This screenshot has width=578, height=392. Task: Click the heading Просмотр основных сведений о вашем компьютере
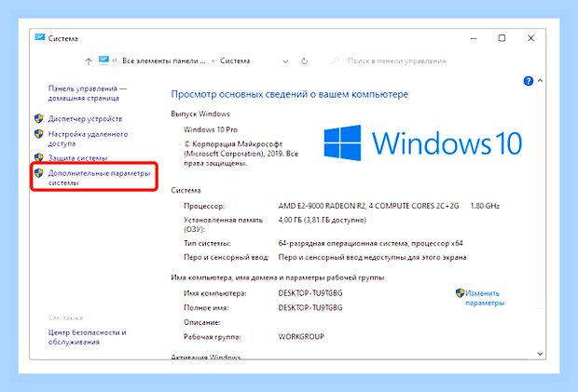(289, 95)
